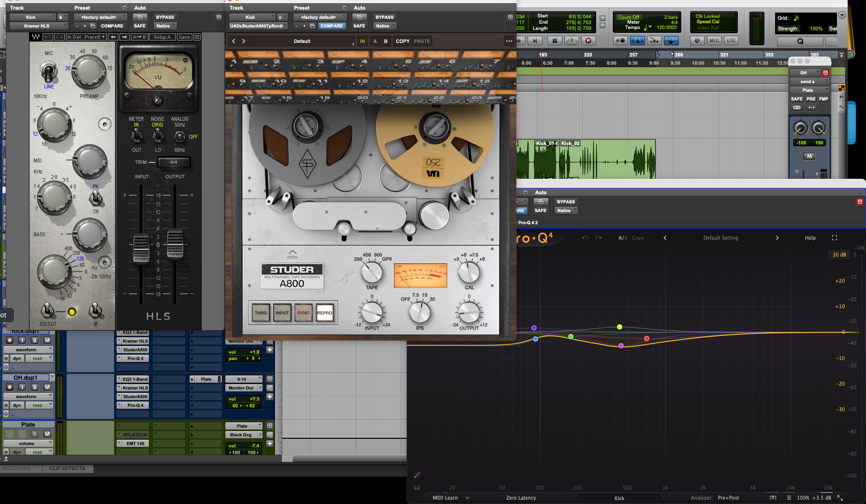Toggle the IN button in the Studer A800 header
The image size is (866, 504).
(x=363, y=41)
